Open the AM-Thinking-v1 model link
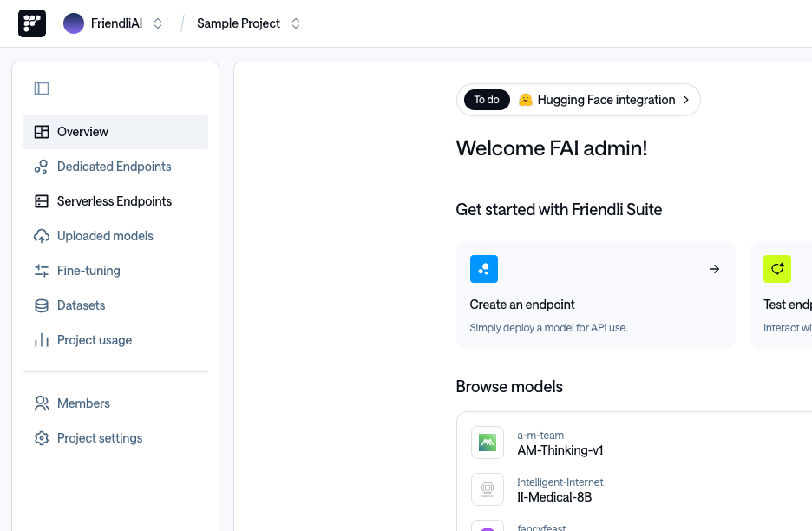This screenshot has height=531, width=812. [x=560, y=450]
